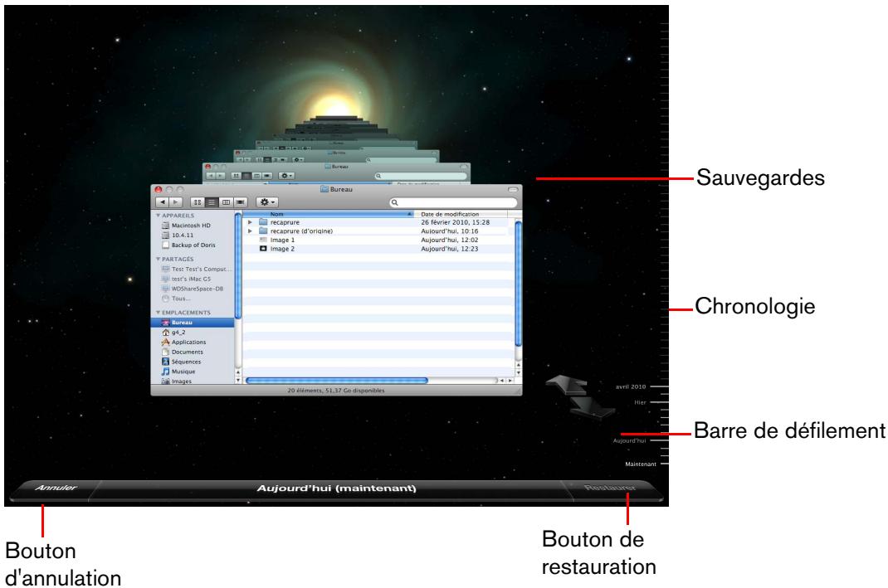888x588 pixels.
Task: Expand the recaprure folder triangle
Action: click(250, 222)
